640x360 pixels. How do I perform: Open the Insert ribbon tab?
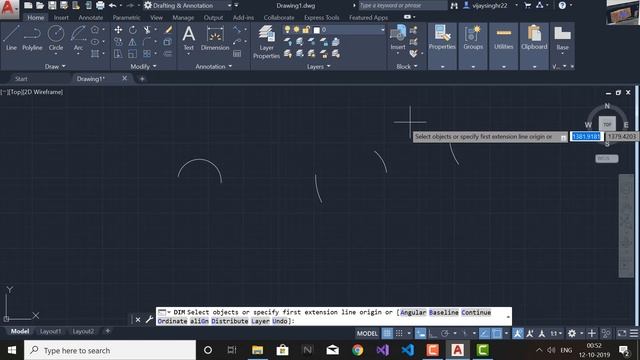point(61,18)
